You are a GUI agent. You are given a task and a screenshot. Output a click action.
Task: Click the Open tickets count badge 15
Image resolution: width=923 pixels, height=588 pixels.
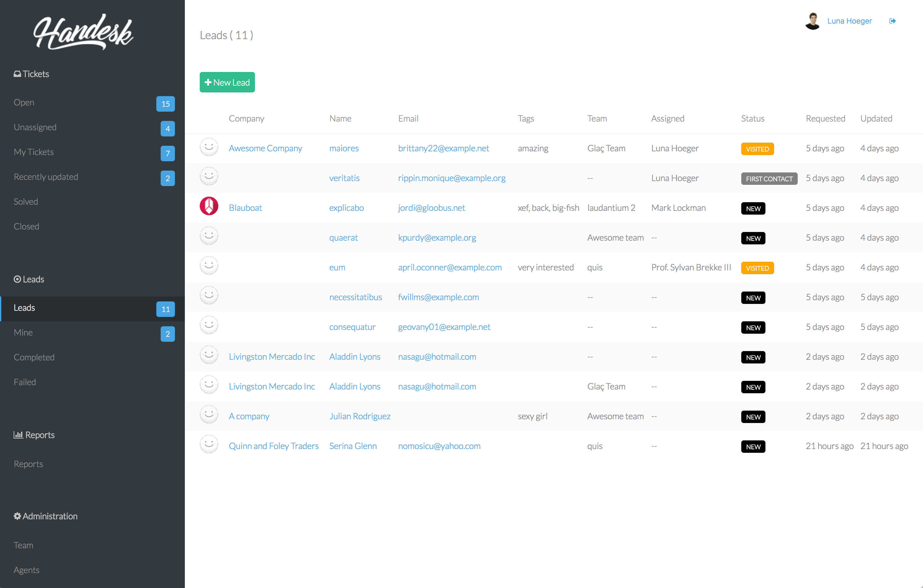(x=166, y=104)
